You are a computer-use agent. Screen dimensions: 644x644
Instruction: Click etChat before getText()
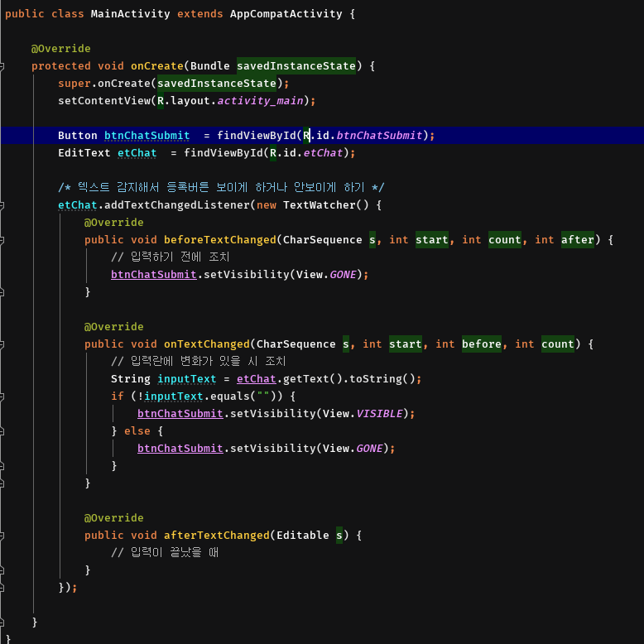coord(257,378)
